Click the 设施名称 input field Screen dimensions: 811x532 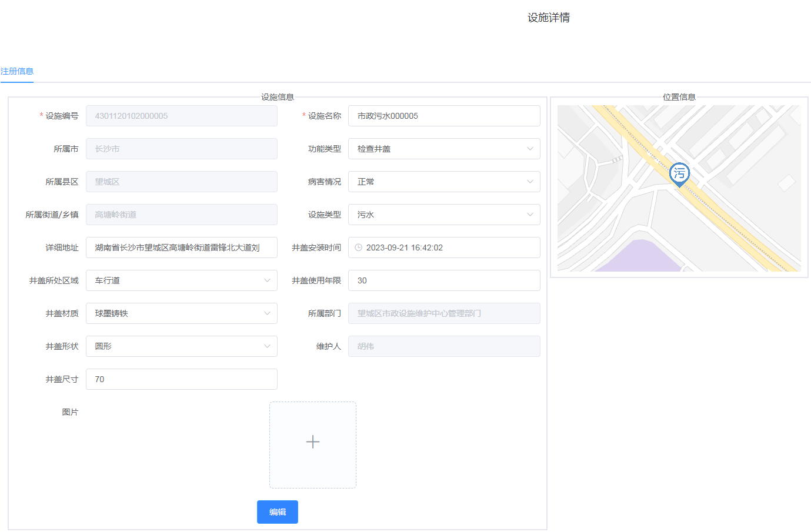point(444,116)
